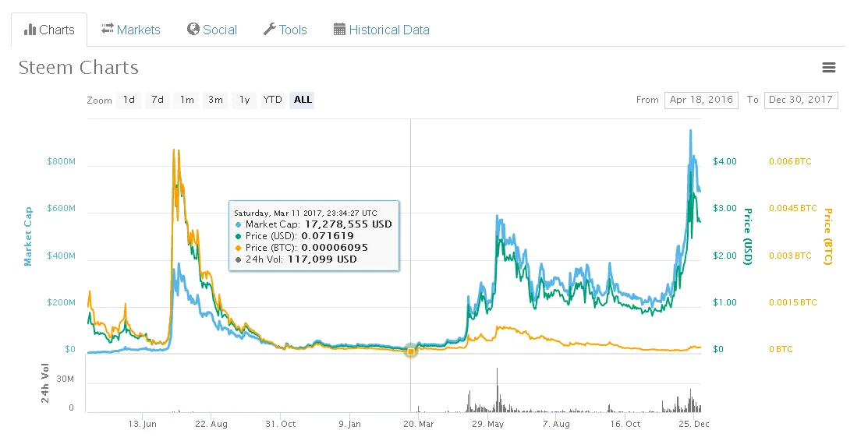Click the 20. Mar date label
Viewport: 868px width, 448px height.
point(419,424)
